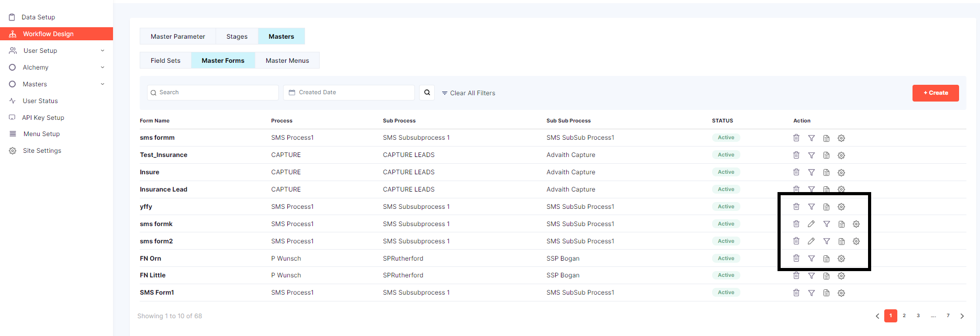Viewport: 980px width, 336px height.
Task: Open filter icon for Test_Insurance row
Action: click(811, 155)
